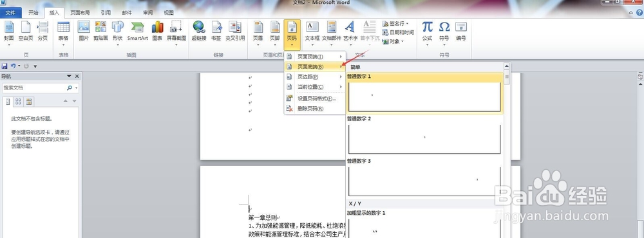Open the Bottom of Page (页面底端) submenu
The height and width of the screenshot is (238, 644).
coord(315,66)
